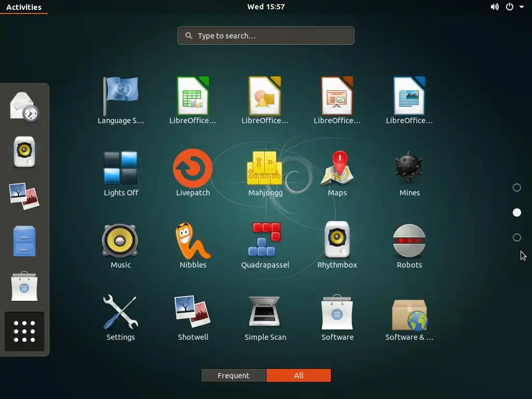Launch Rhythmbox from the dock
Viewport: 532px width, 399px height.
click(24, 152)
